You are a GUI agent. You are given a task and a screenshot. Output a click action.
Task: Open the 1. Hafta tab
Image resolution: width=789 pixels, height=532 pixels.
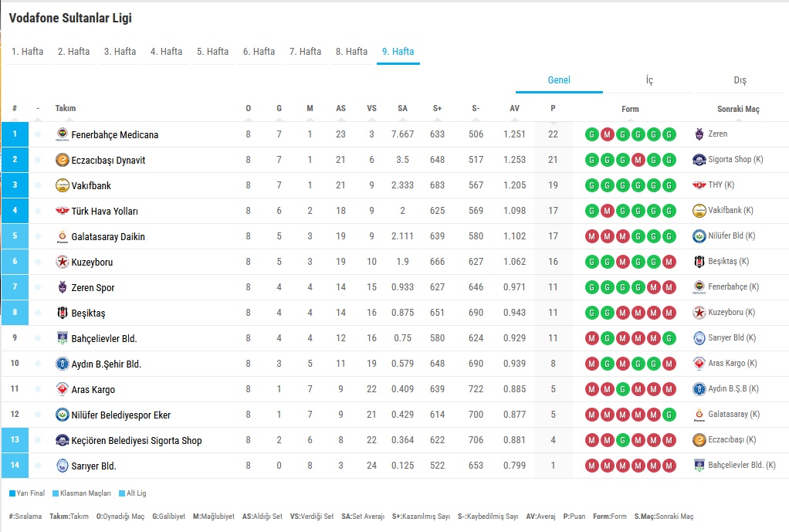click(x=28, y=51)
